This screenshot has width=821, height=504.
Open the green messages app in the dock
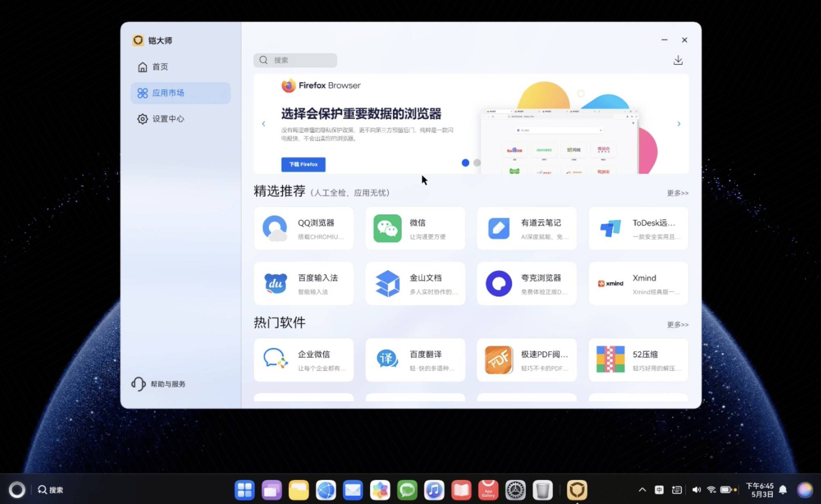407,490
